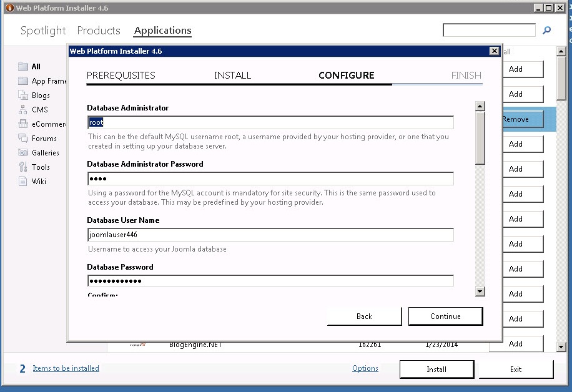Select the FINISH step
This screenshot has height=392, width=572.
466,76
